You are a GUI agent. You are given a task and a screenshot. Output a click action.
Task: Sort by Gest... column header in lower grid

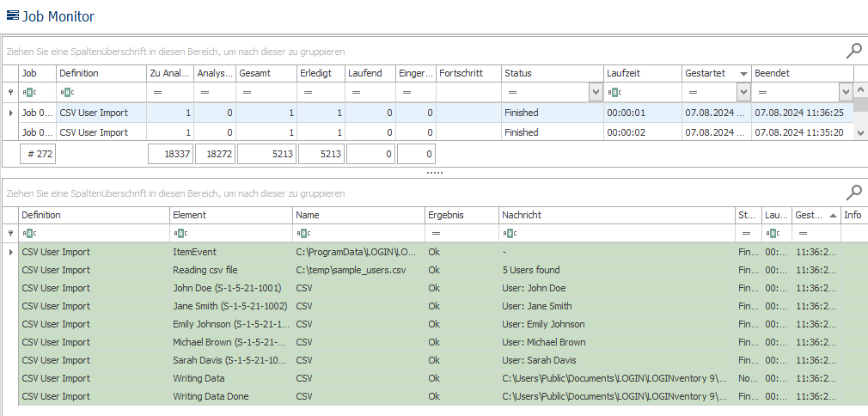(816, 215)
